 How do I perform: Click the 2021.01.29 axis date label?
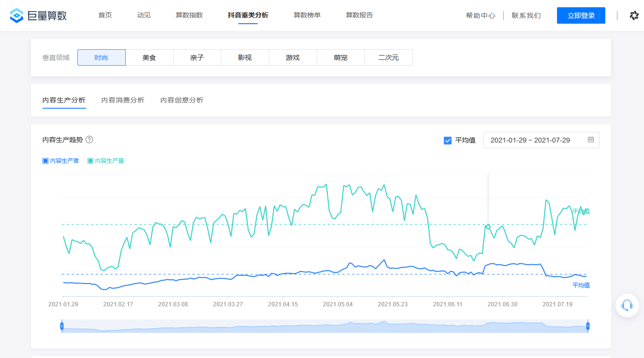tap(63, 304)
